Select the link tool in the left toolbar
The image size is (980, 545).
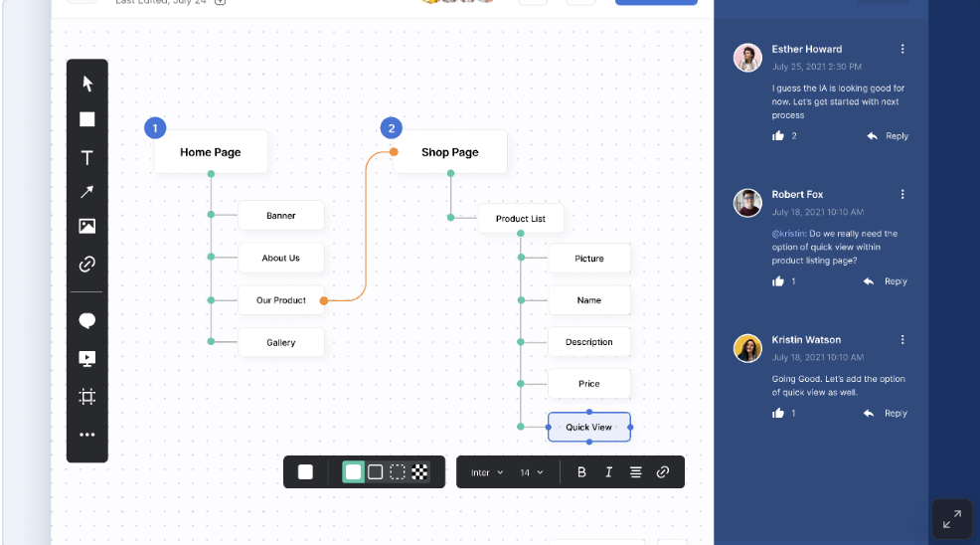(86, 265)
